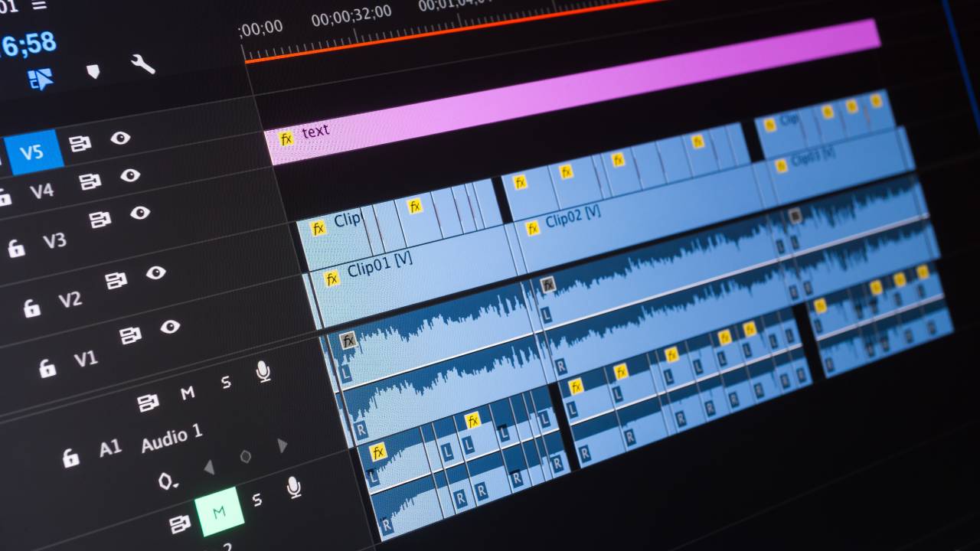Enable voice-over record mic on A2 track
The image size is (980, 551).
[294, 487]
